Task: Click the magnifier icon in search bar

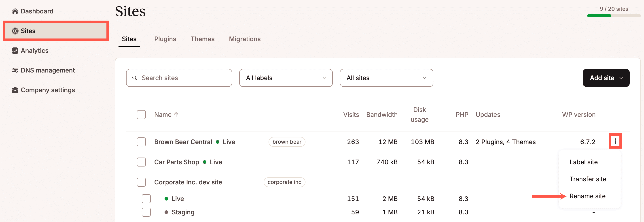Action: pyautogui.click(x=135, y=78)
